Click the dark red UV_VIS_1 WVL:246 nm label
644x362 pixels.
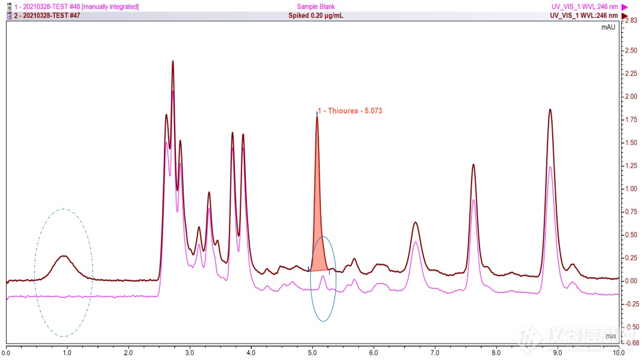tap(585, 16)
